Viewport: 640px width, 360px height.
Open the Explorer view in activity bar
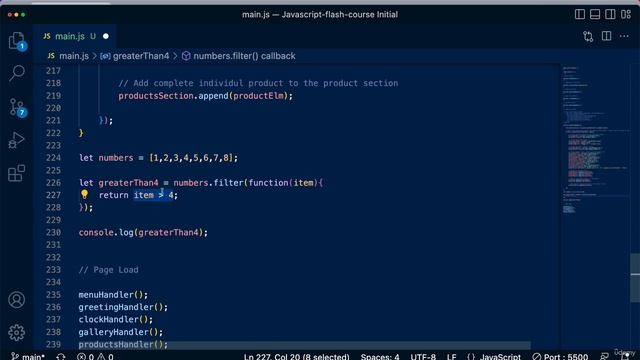pos(17,41)
